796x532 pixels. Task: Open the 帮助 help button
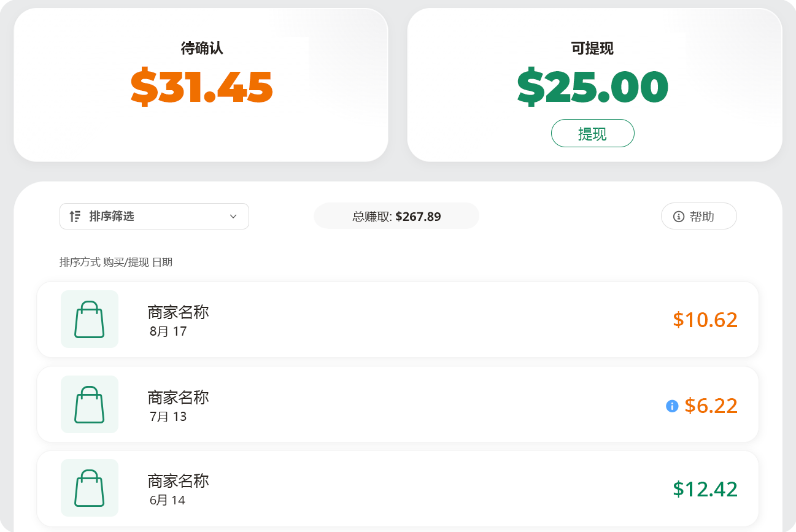[x=698, y=216]
